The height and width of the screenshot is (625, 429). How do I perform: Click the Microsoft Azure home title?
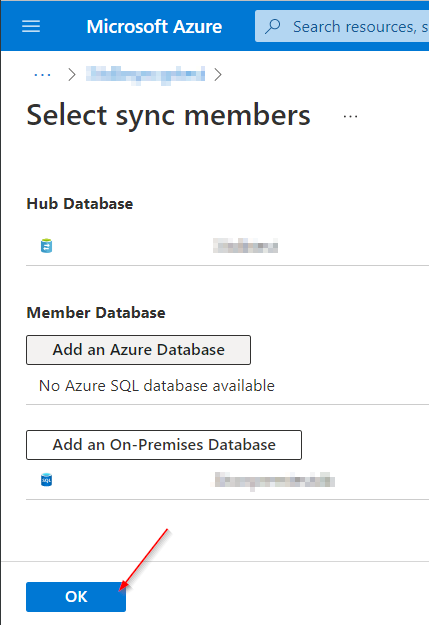[x=154, y=27]
